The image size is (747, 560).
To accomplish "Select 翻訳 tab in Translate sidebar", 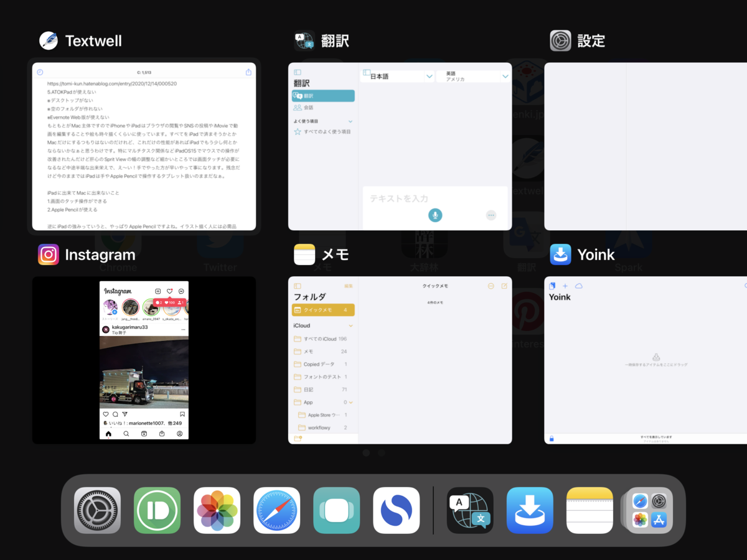I will (323, 96).
